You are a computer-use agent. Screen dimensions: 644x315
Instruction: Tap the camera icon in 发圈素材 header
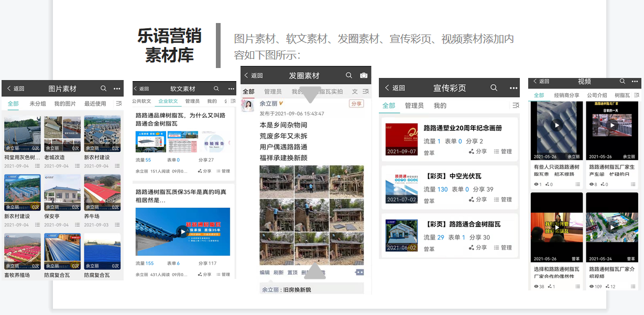364,75
